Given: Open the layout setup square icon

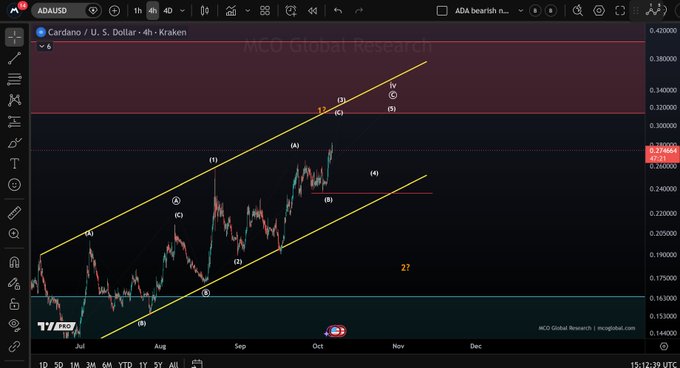Looking at the screenshot, I should point(442,11).
